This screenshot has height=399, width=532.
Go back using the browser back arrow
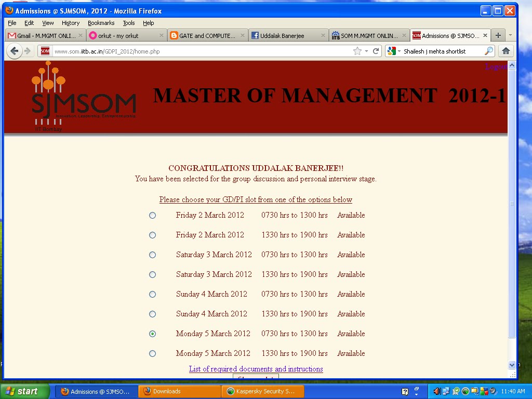click(14, 51)
